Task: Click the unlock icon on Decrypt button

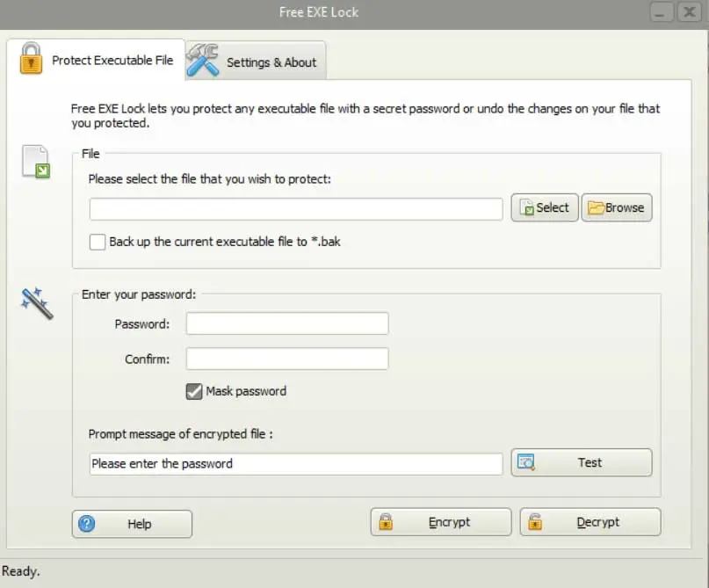Action: [534, 522]
